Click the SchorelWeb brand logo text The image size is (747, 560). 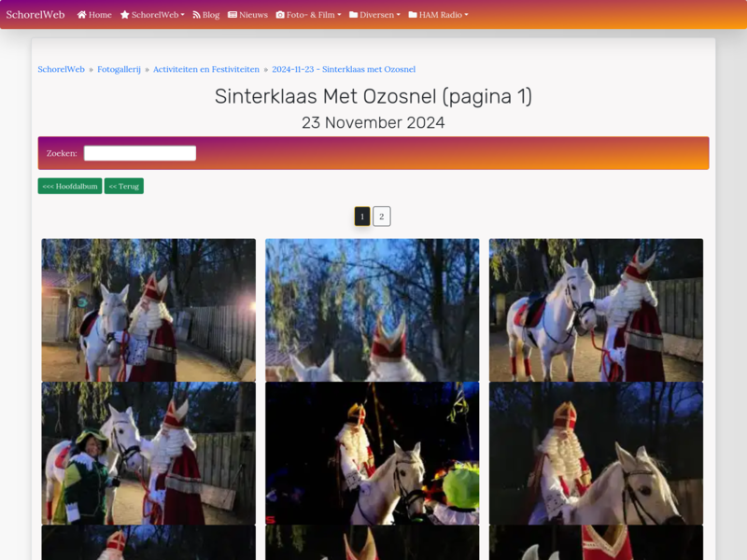point(35,15)
